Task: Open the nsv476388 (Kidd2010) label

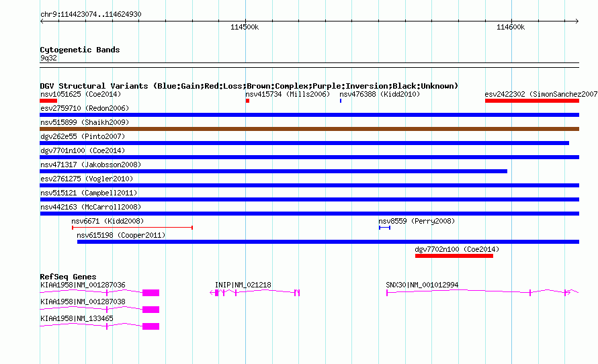Action: pos(380,94)
